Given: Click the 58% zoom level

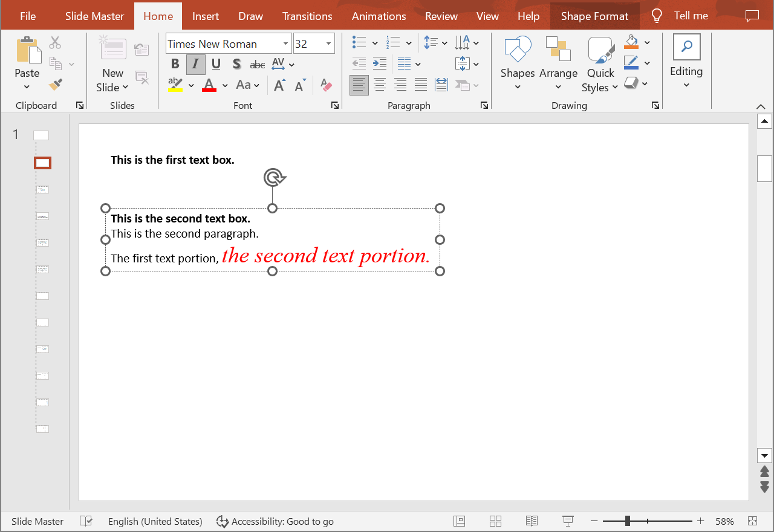Looking at the screenshot, I should click(724, 521).
